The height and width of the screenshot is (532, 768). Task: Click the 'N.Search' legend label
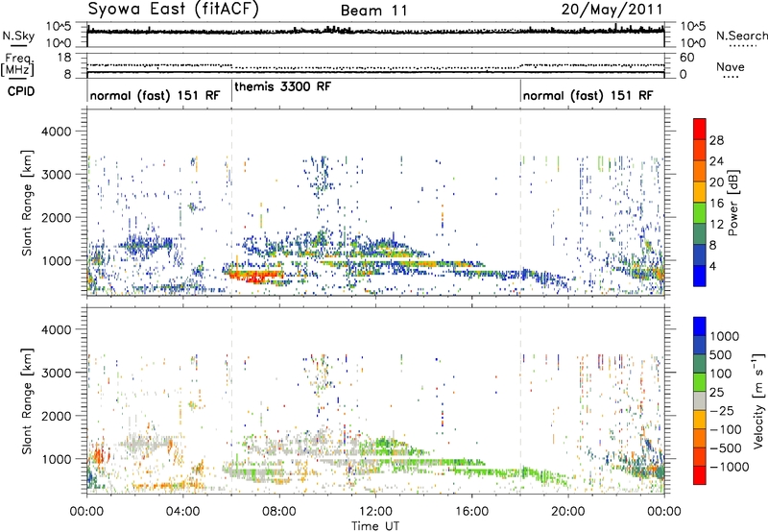tap(742, 36)
